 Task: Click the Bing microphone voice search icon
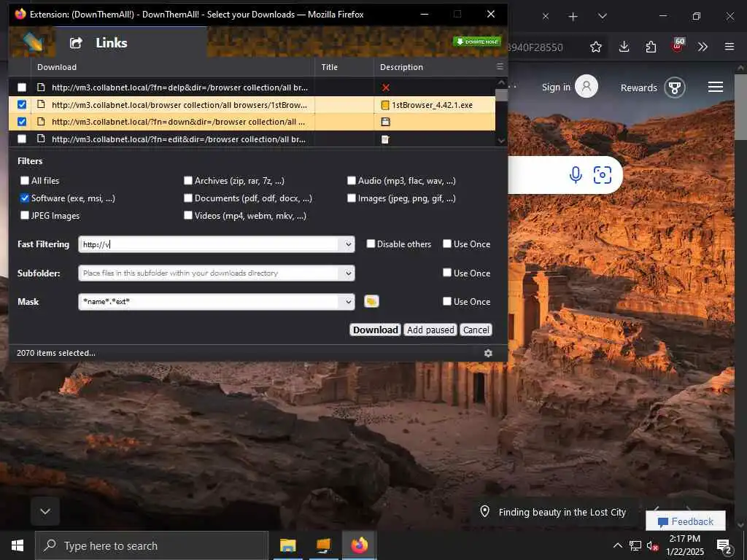[576, 175]
